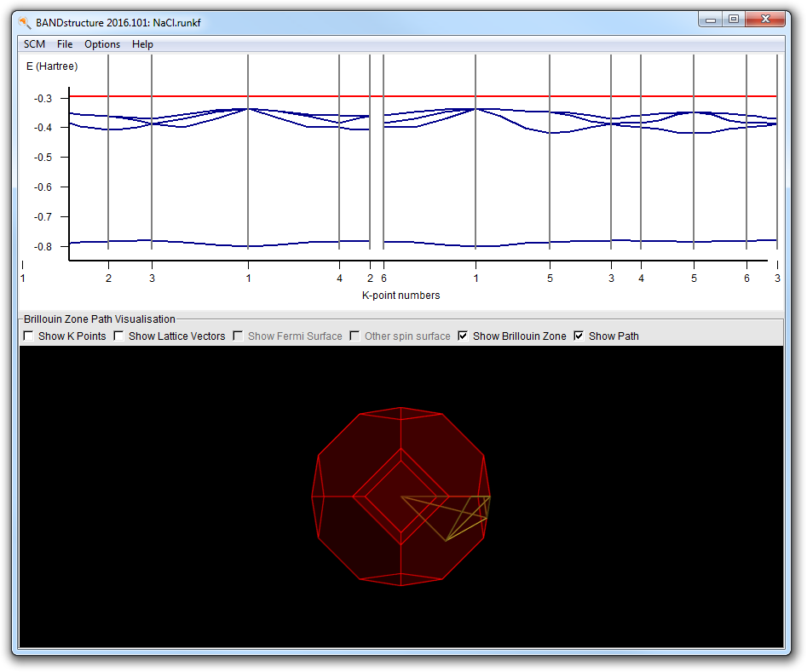Click the 'K-point numbers' axis label
Viewport: 807px width, 672px height.
pos(401,296)
